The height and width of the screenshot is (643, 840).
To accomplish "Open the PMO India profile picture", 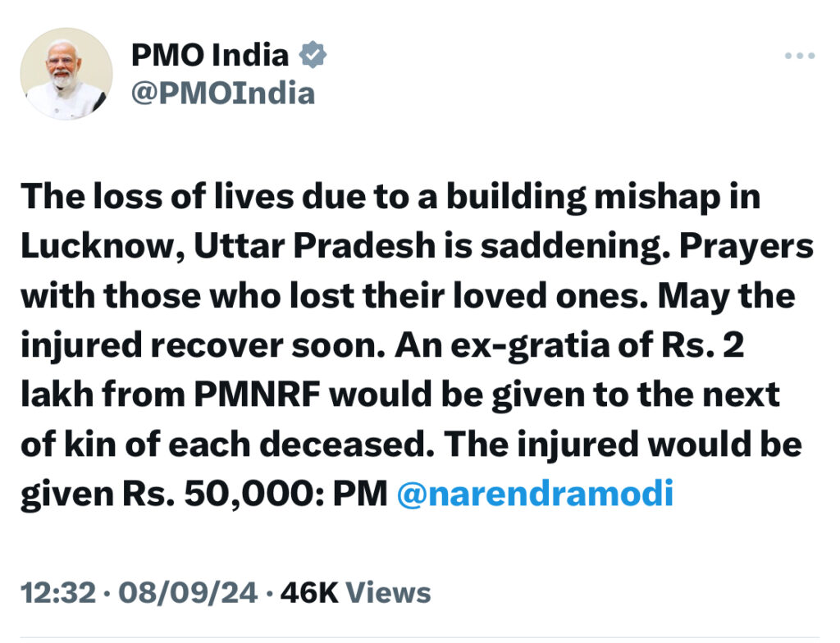I will (x=66, y=74).
